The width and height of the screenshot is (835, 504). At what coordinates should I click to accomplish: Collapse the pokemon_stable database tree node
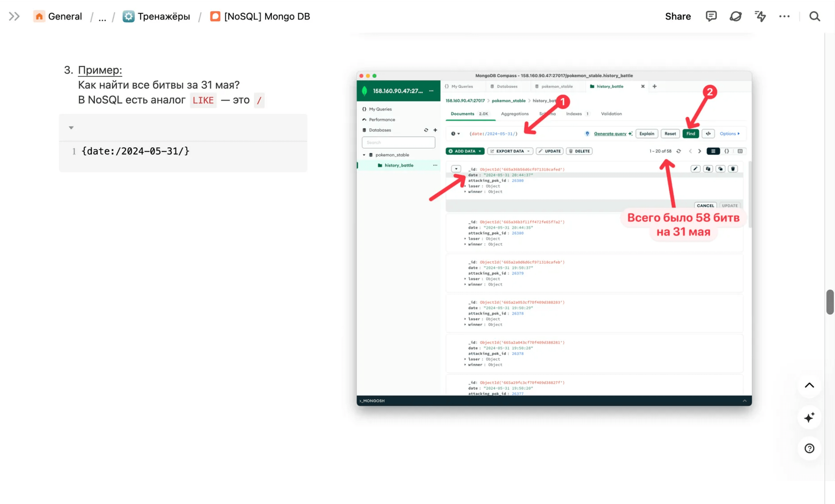pos(364,155)
